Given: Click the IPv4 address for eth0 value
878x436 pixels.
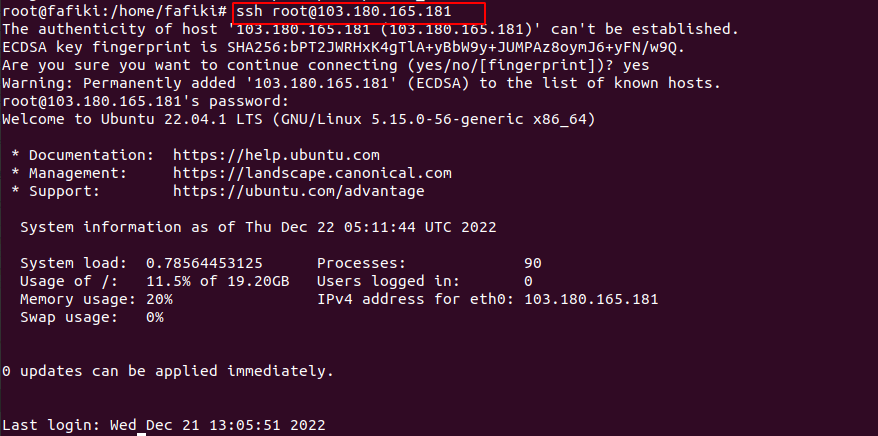Looking at the screenshot, I should pos(591,299).
